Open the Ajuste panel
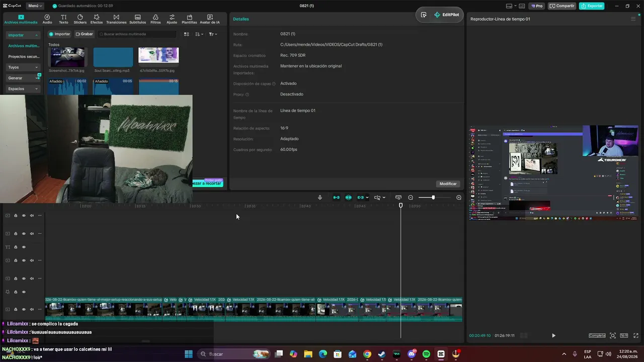This screenshot has width=644, height=362. click(x=172, y=19)
